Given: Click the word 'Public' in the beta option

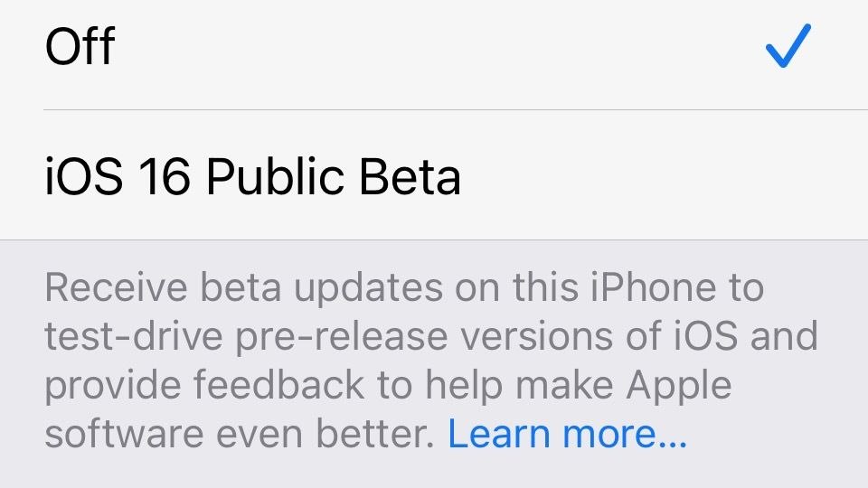Looking at the screenshot, I should click(275, 176).
